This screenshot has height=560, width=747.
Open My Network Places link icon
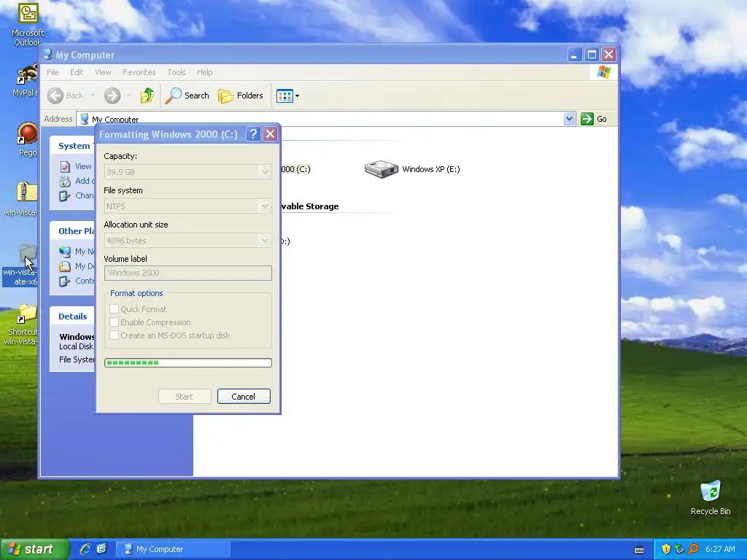pyautogui.click(x=65, y=252)
